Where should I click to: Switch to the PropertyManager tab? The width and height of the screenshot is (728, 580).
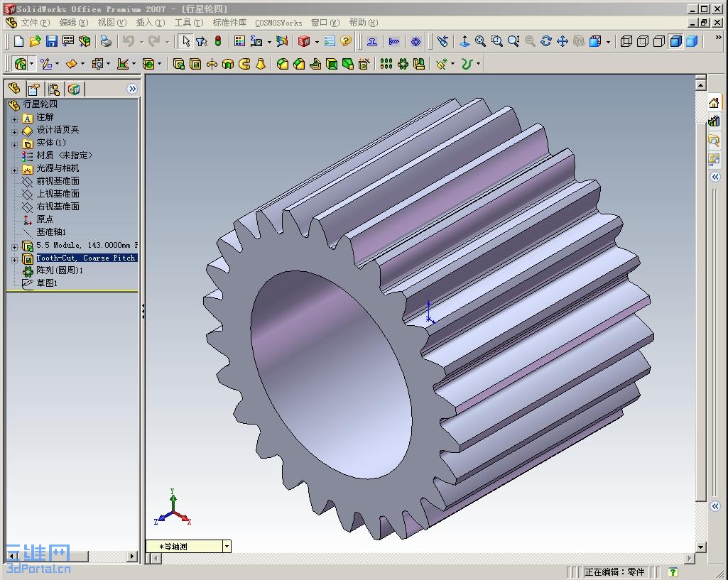click(34, 89)
